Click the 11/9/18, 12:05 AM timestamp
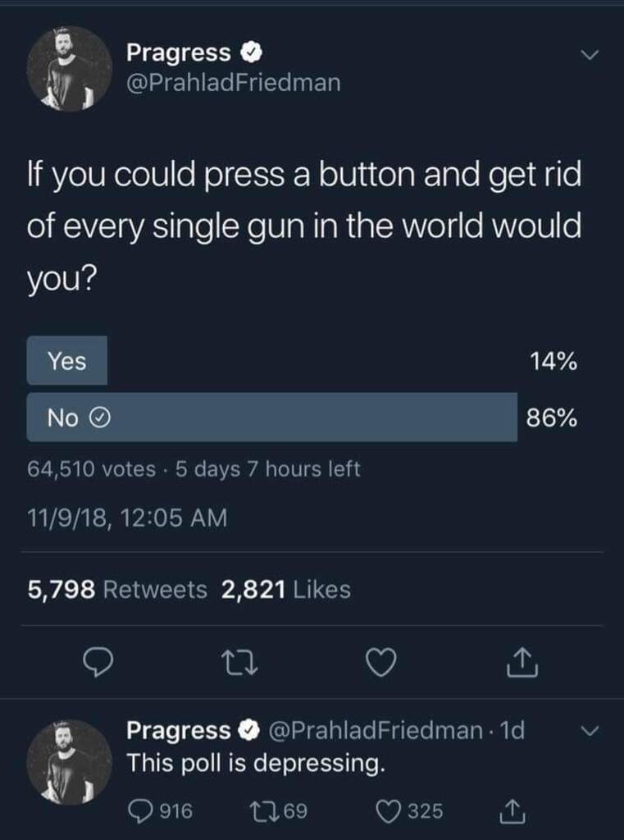 (126, 518)
